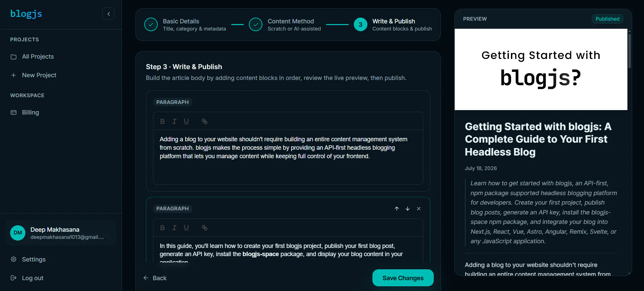Select the Write & Publish step
This screenshot has width=644, height=291.
pos(393,25)
